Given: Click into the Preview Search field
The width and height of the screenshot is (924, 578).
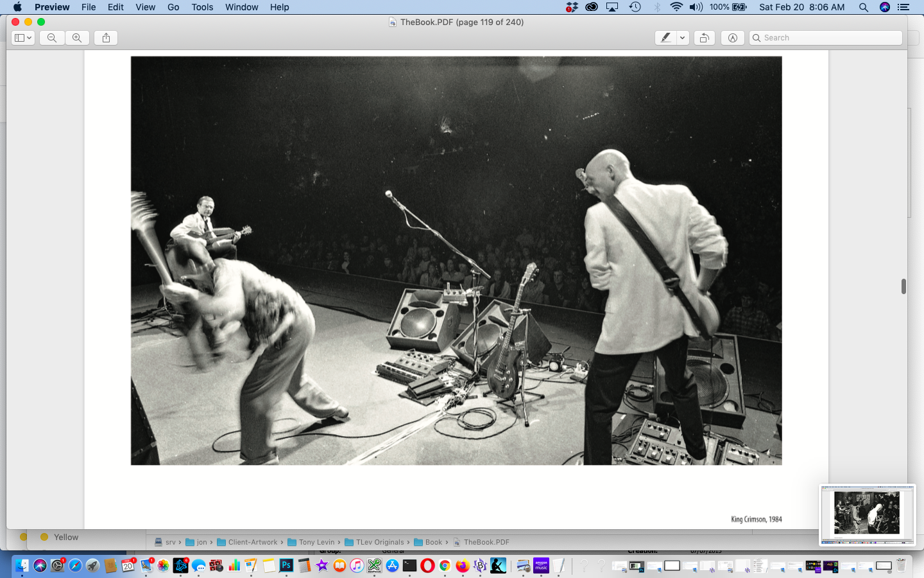Looking at the screenshot, I should [x=826, y=38].
